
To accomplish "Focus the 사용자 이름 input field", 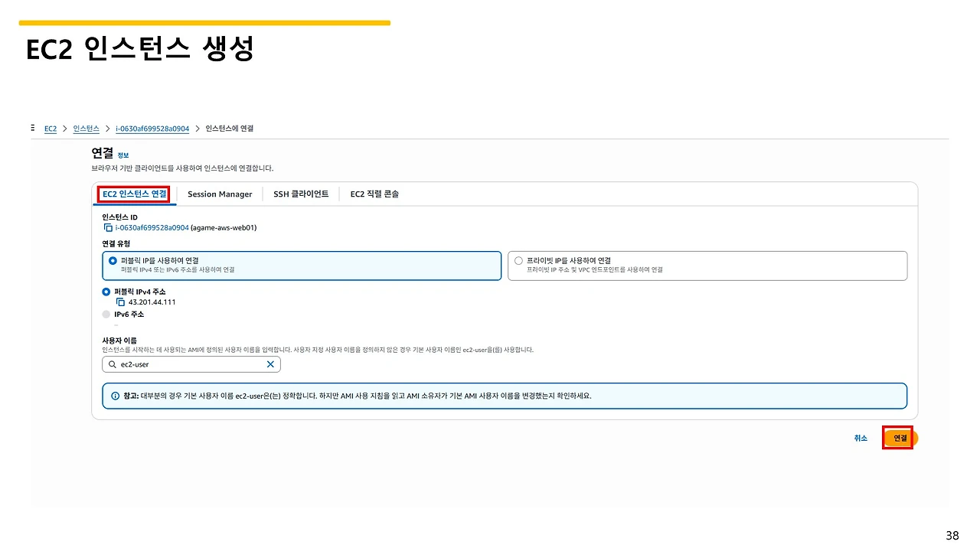I will (x=191, y=365).
